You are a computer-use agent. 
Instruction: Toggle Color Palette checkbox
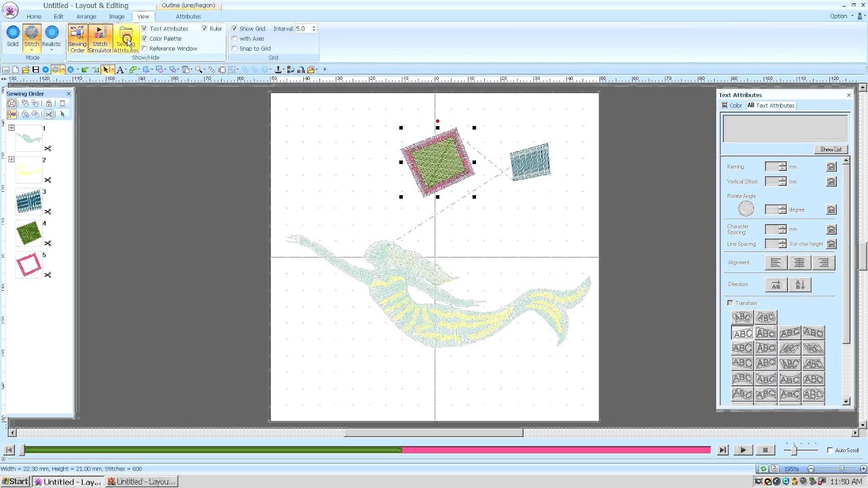144,39
